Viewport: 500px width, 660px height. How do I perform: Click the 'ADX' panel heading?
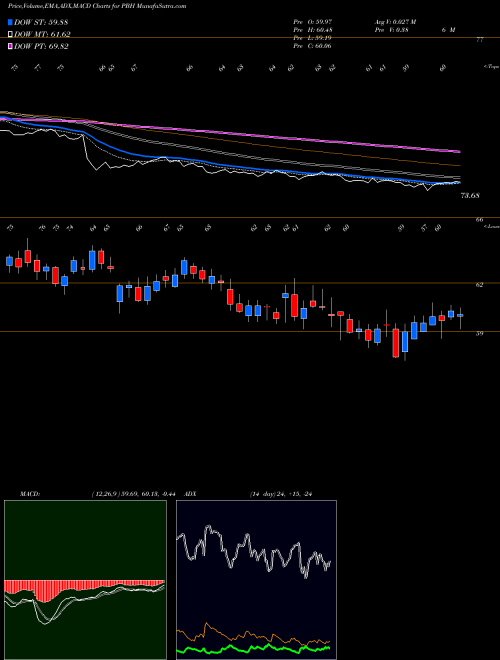(x=189, y=494)
